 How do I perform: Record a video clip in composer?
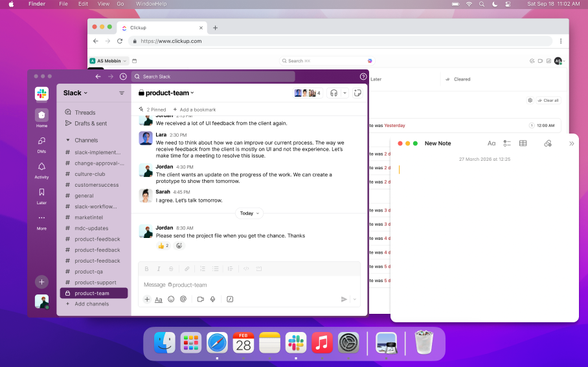(x=201, y=299)
